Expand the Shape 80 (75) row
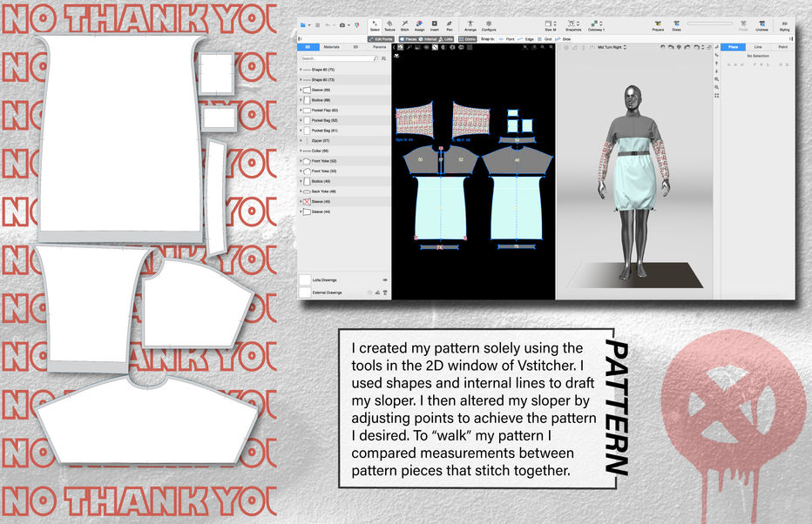The height and width of the screenshot is (524, 812). [301, 70]
